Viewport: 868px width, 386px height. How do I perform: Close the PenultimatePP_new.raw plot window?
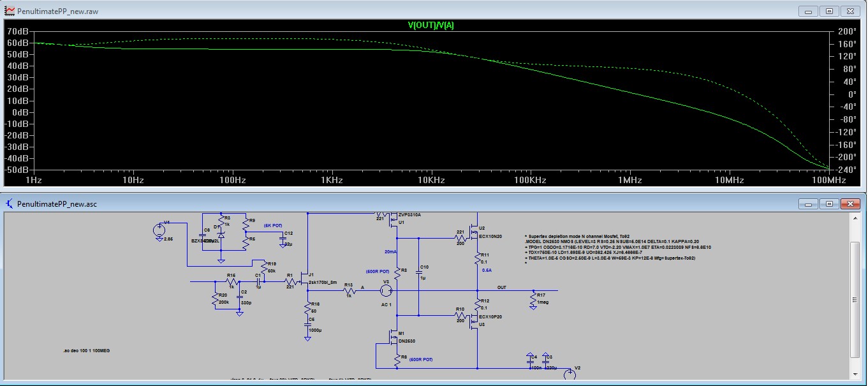(850, 11)
